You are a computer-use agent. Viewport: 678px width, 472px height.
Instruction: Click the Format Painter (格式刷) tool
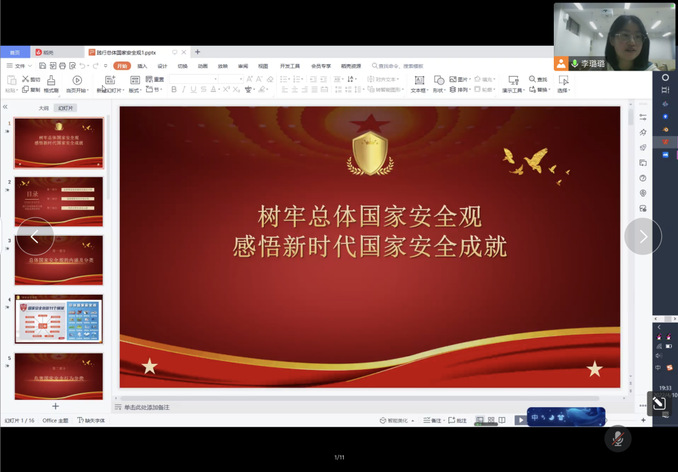click(x=51, y=84)
